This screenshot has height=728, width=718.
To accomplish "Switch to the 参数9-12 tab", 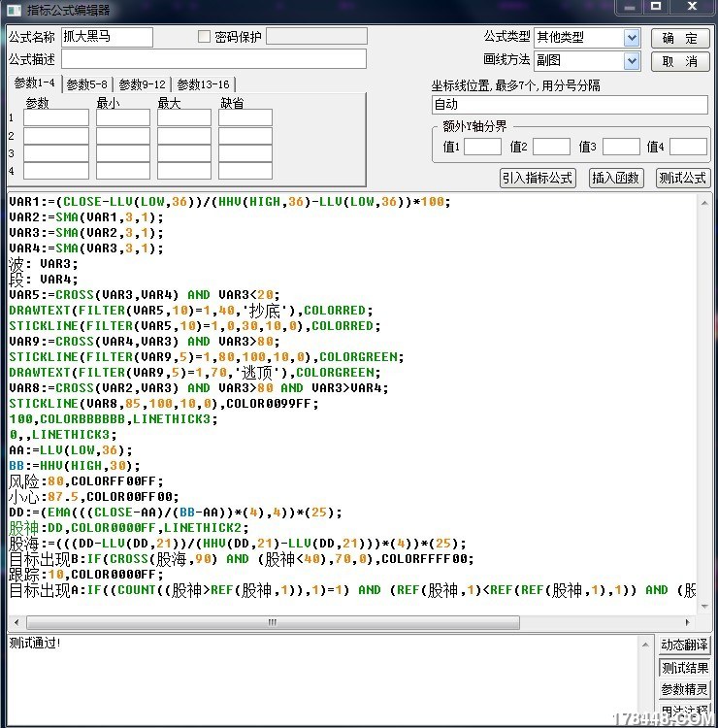I will [142, 84].
